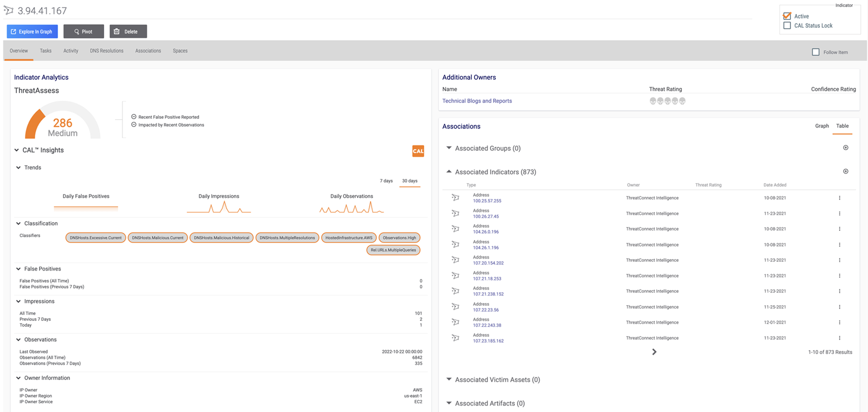Image resolution: width=868 pixels, height=412 pixels.
Task: Click address type icon for 104.26.0.196
Action: pos(455,229)
